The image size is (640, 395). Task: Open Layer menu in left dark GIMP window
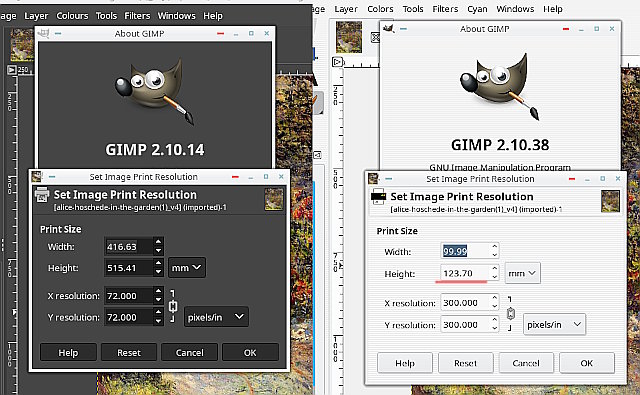coord(36,16)
